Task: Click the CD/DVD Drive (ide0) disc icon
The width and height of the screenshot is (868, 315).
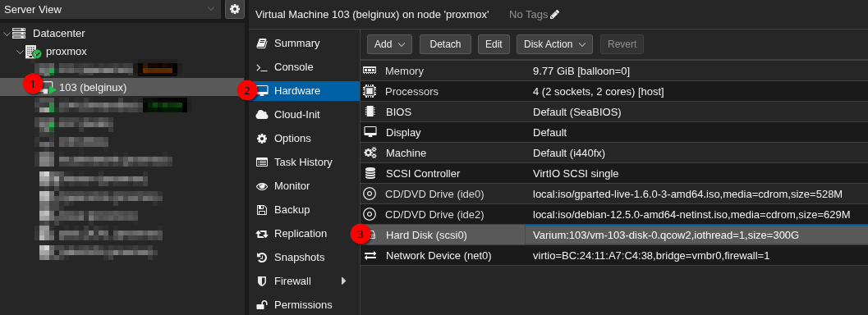Action: pos(370,194)
